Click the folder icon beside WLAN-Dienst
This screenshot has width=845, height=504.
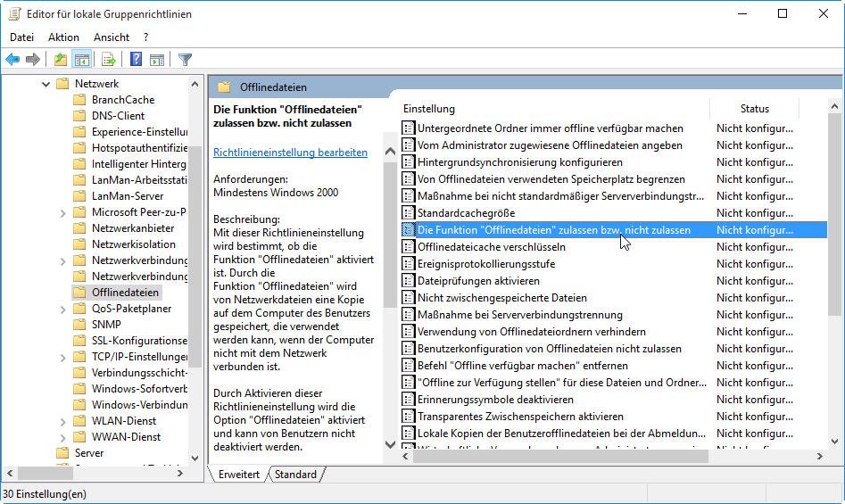pyautogui.click(x=79, y=420)
